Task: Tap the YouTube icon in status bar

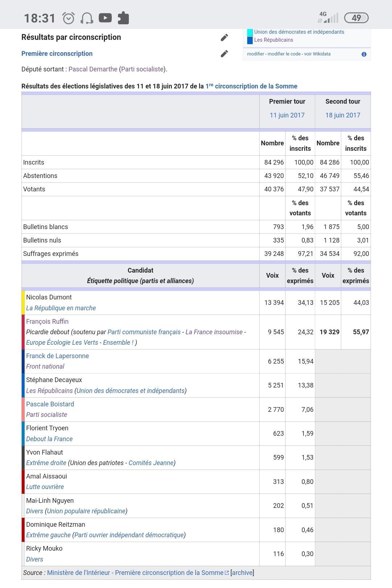Action: [105, 18]
